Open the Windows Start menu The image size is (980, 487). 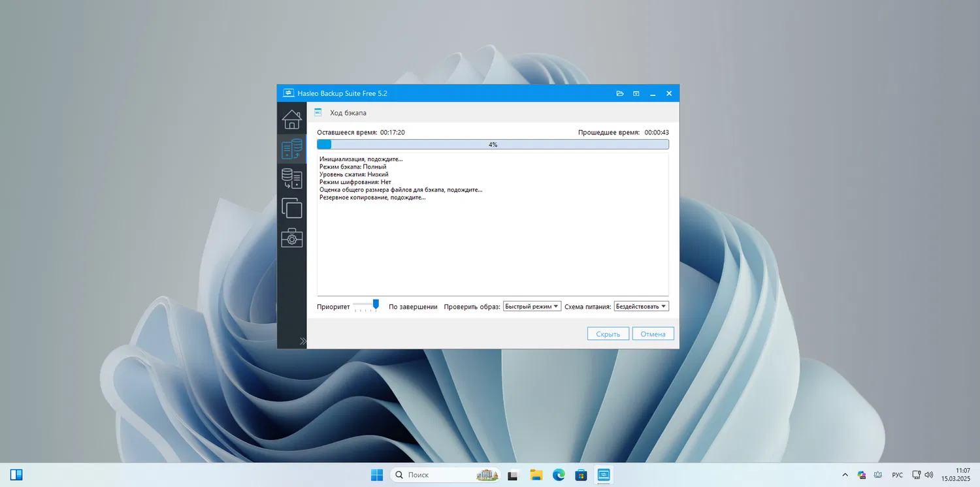(x=377, y=475)
